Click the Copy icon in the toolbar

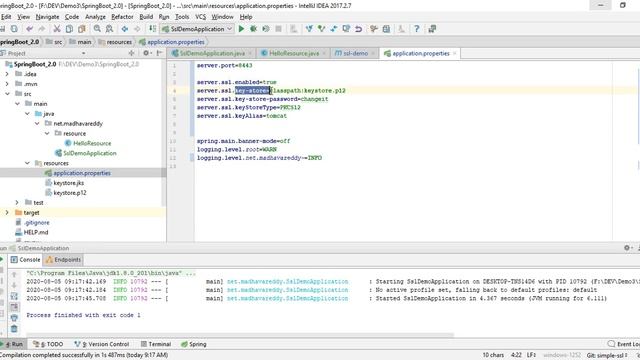(69, 29)
